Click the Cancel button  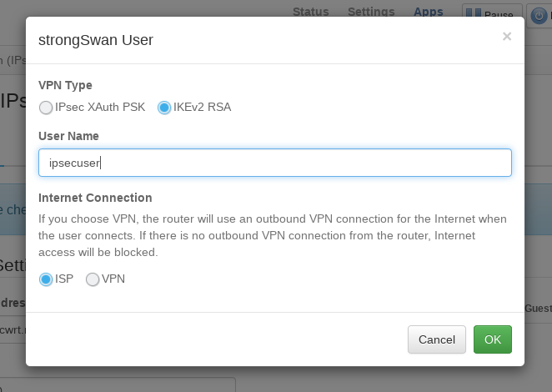pyautogui.click(x=437, y=339)
